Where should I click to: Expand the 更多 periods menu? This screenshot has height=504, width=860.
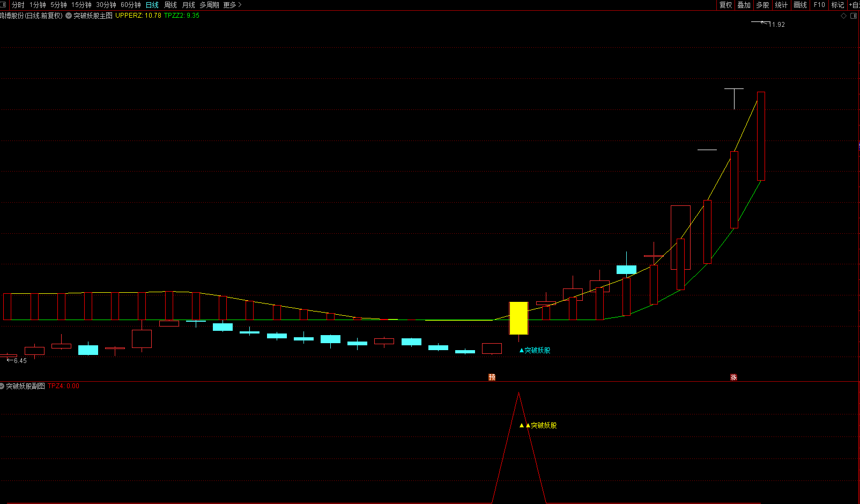coord(232,5)
